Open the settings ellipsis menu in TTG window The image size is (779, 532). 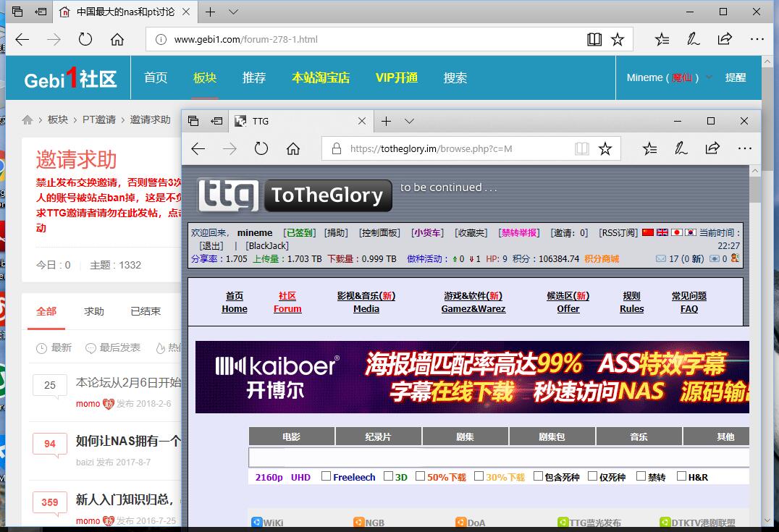(744, 148)
